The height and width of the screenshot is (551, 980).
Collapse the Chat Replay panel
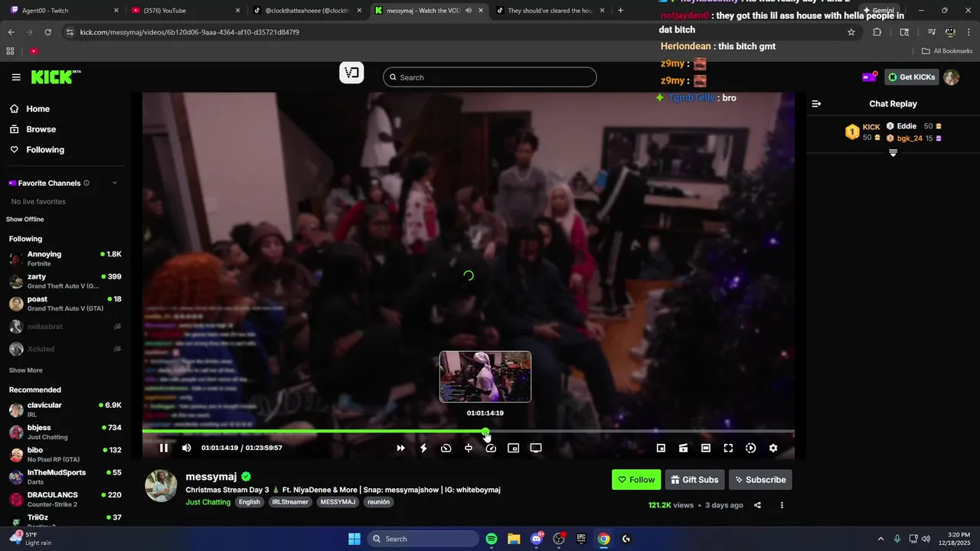[x=816, y=104]
